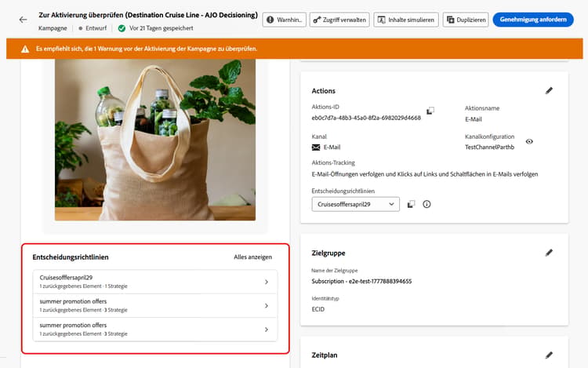588x368 pixels.
Task: Click Genehmigung anfordern button
Action: tap(533, 20)
